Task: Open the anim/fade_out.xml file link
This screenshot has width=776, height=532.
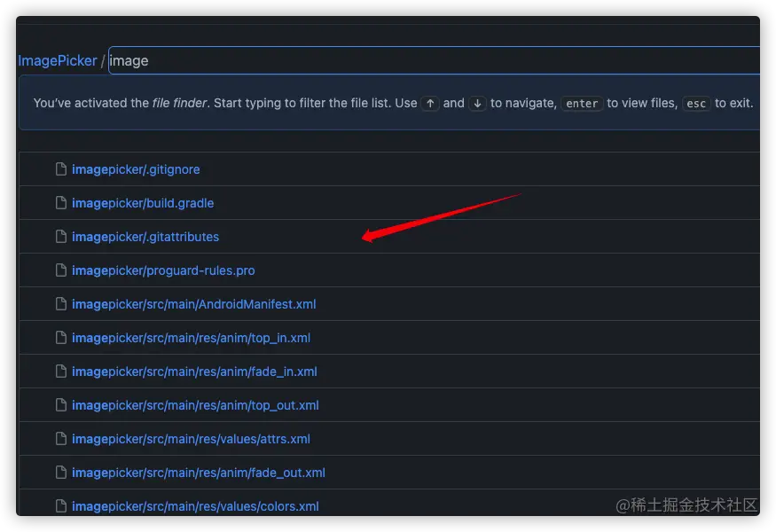Action: 199,472
